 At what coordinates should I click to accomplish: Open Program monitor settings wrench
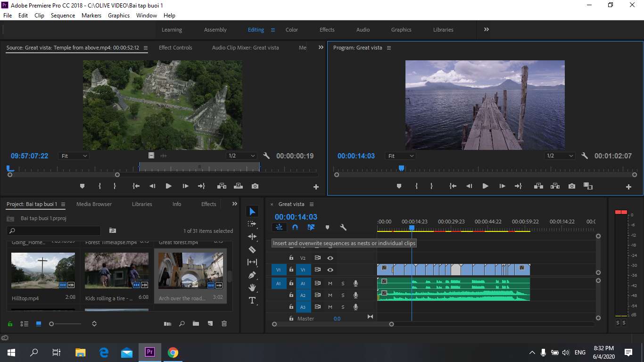(x=585, y=156)
